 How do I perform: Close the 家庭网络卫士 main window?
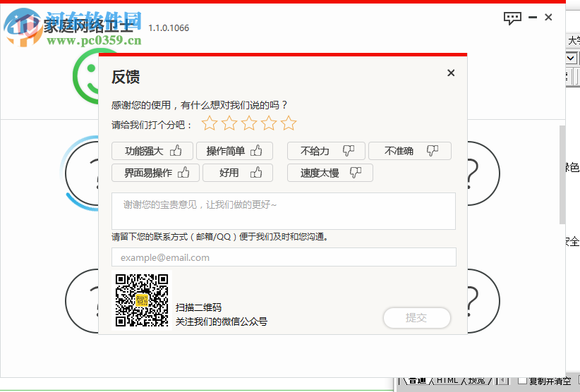point(548,17)
